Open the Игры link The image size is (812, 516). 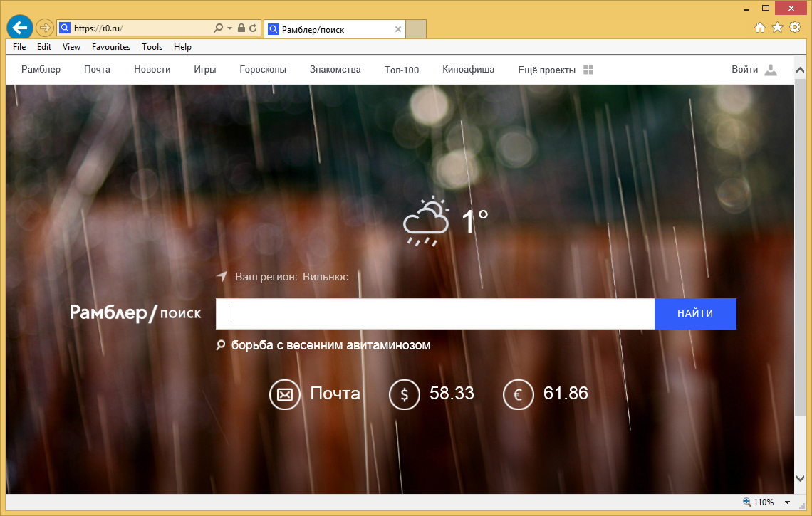coord(205,69)
